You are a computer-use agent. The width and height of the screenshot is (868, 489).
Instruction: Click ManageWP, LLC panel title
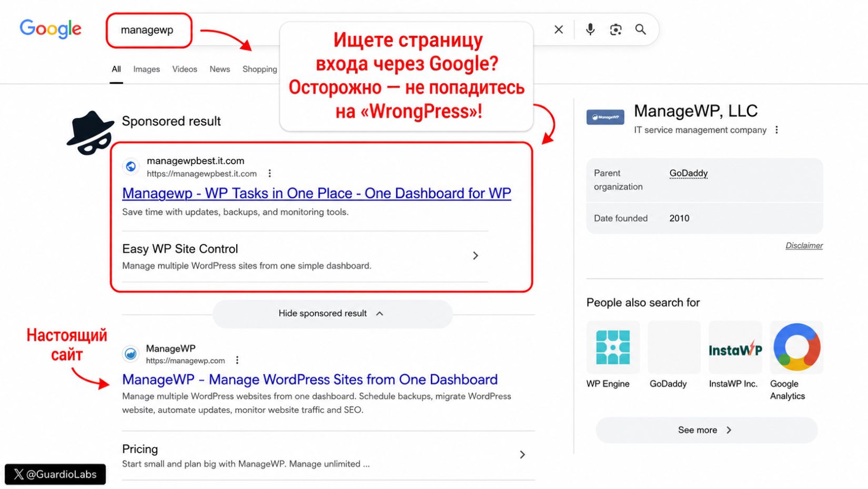pyautogui.click(x=695, y=111)
